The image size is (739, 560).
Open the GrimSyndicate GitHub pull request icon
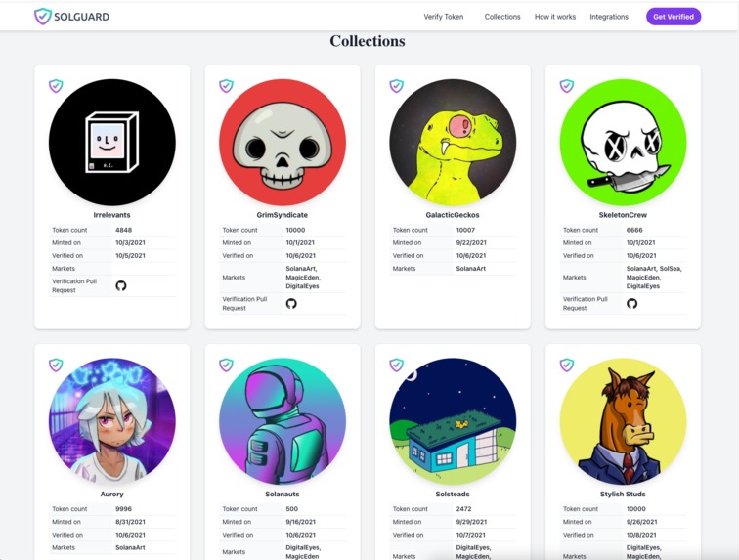tap(291, 304)
